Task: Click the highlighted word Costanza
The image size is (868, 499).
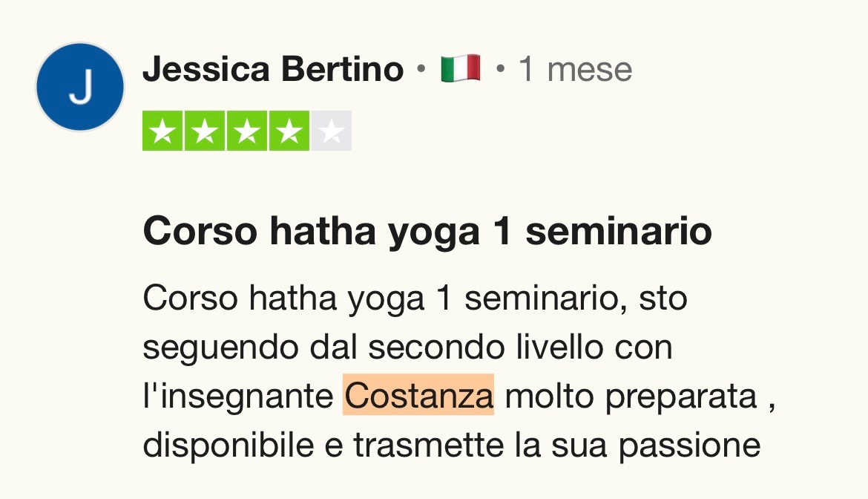Action: 418,395
